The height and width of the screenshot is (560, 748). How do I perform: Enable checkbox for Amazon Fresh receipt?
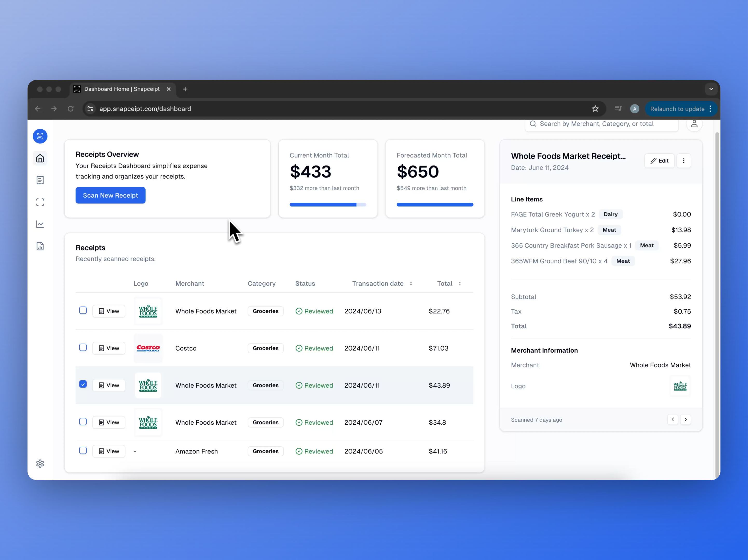83,451
